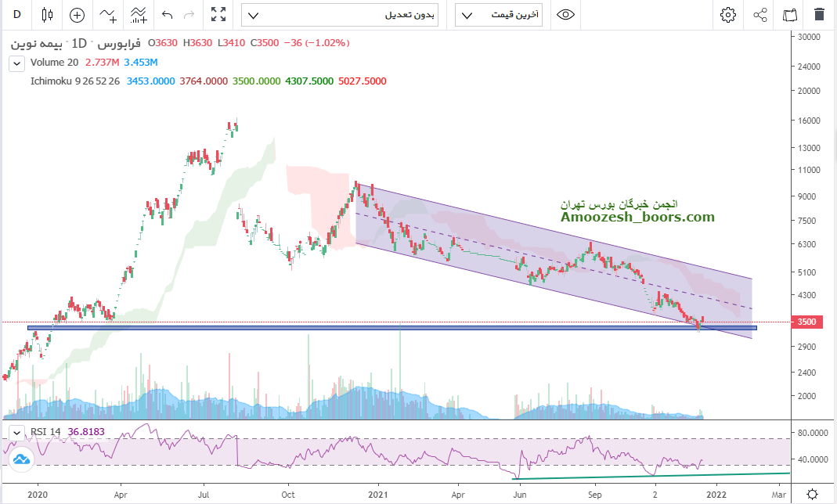Delete drawings with the trash icon
The image size is (837, 504).
(819, 14)
